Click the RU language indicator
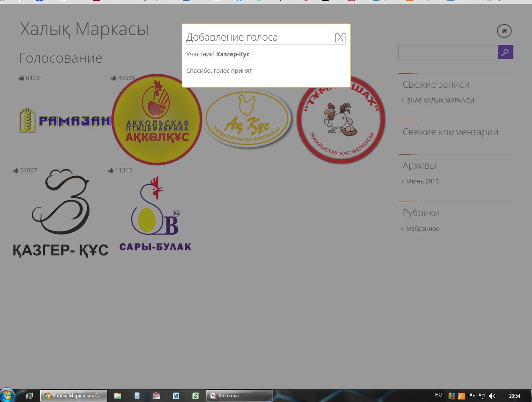The height and width of the screenshot is (402, 532). (438, 395)
